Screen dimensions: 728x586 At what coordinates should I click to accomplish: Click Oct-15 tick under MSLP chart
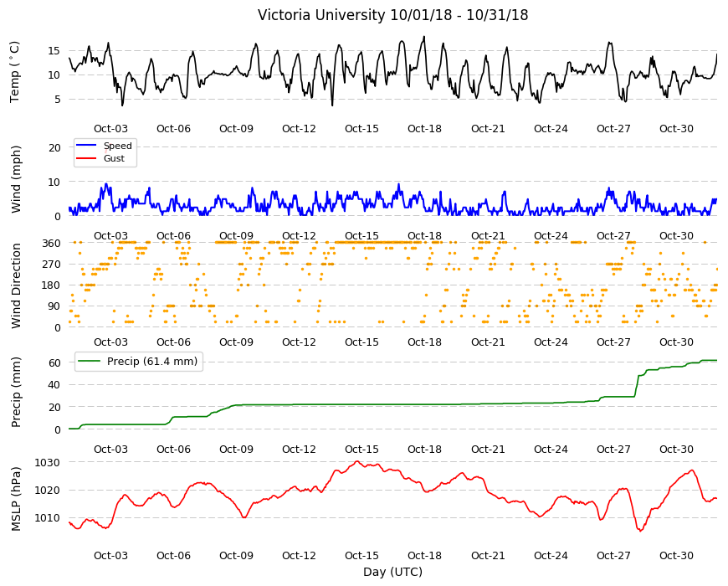[x=361, y=555]
